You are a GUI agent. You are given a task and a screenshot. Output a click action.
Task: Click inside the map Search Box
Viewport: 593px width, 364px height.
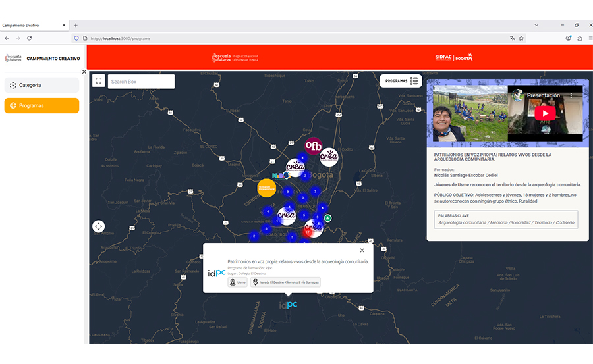[x=141, y=82]
